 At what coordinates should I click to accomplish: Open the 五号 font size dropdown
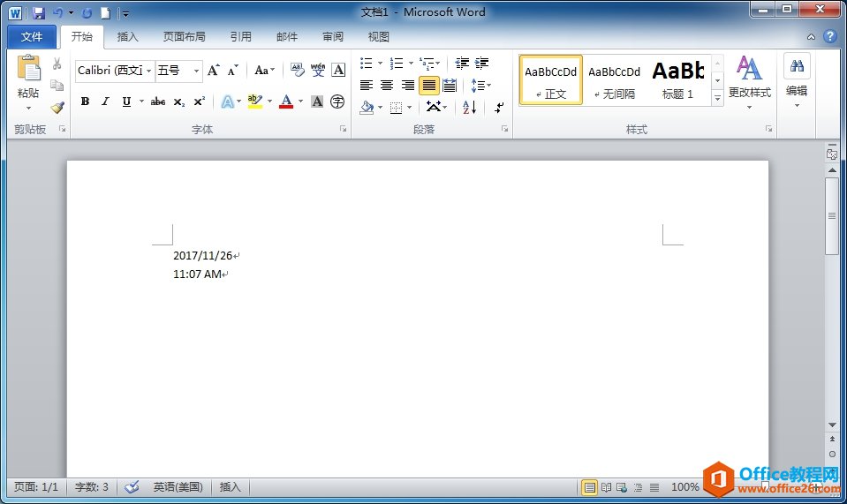(x=197, y=71)
